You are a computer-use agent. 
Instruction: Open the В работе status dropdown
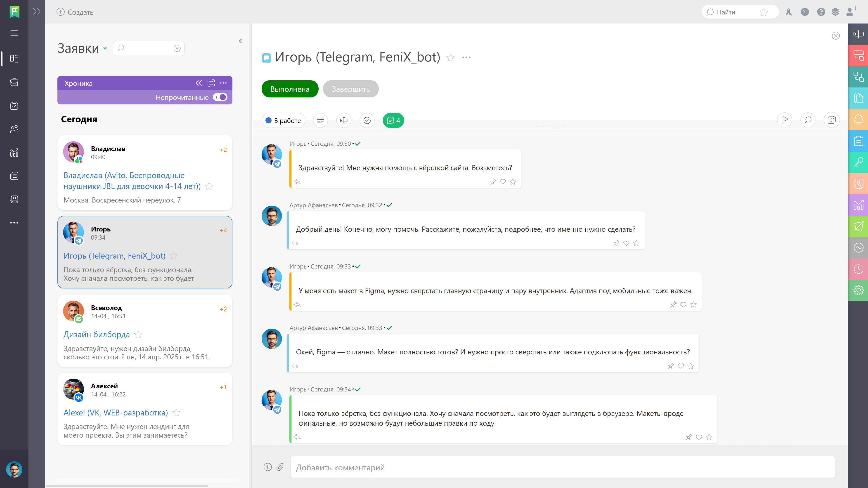[283, 120]
